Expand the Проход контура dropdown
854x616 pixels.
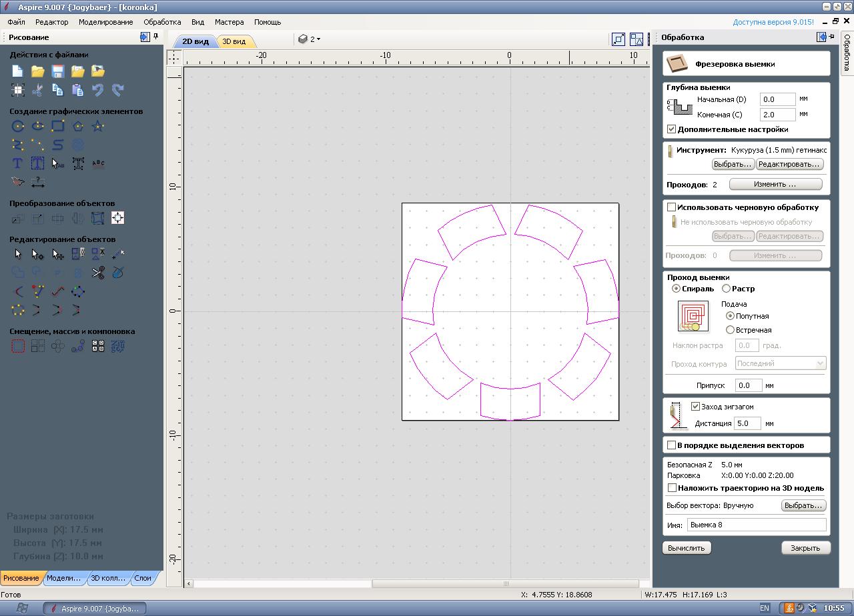click(820, 363)
